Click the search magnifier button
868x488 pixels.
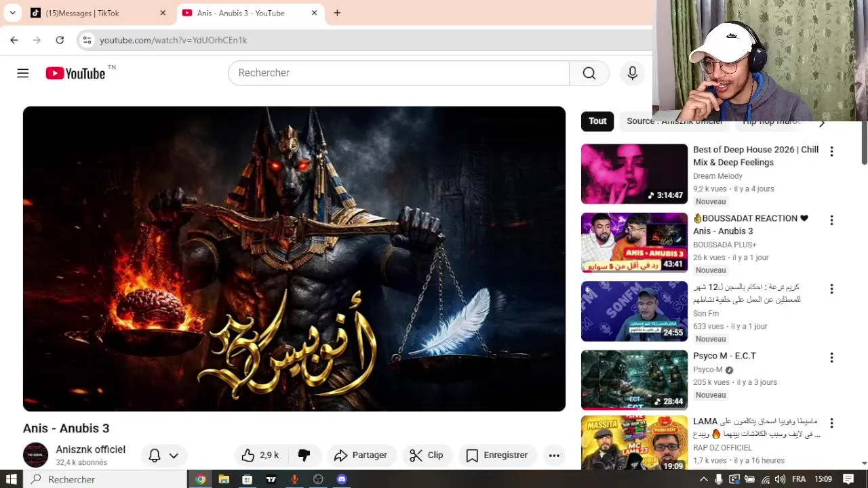[589, 73]
